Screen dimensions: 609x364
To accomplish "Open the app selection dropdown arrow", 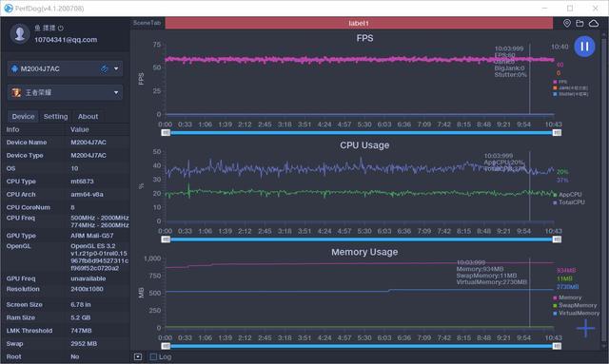I will 116,92.
